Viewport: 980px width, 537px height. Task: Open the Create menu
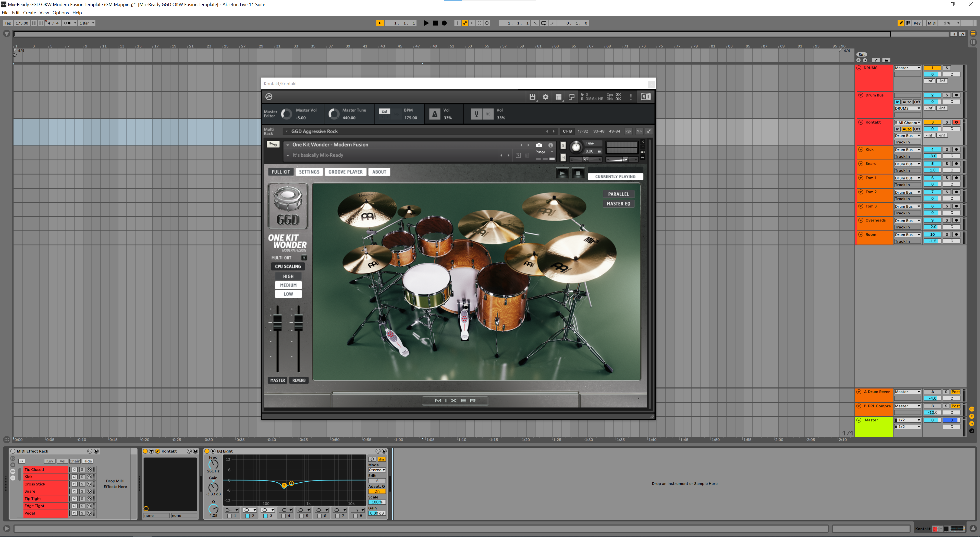pyautogui.click(x=29, y=13)
